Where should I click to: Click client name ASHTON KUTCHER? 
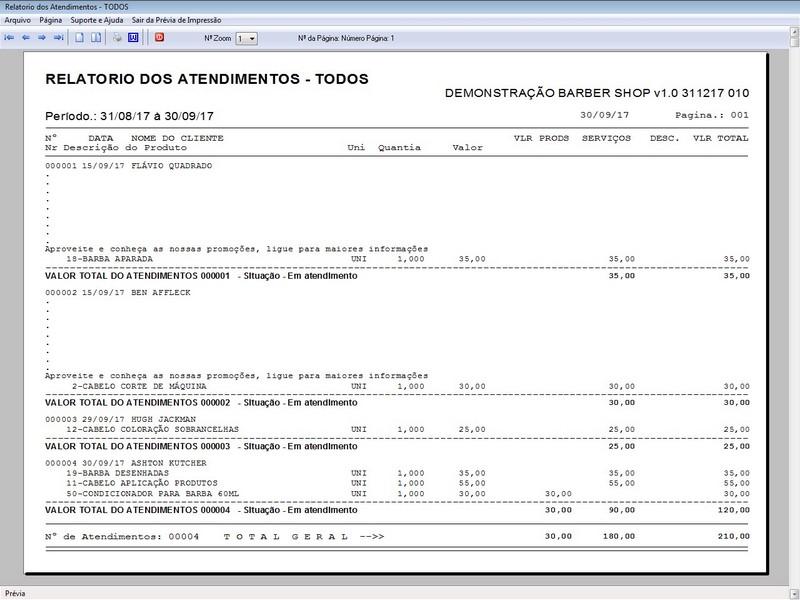169,463
